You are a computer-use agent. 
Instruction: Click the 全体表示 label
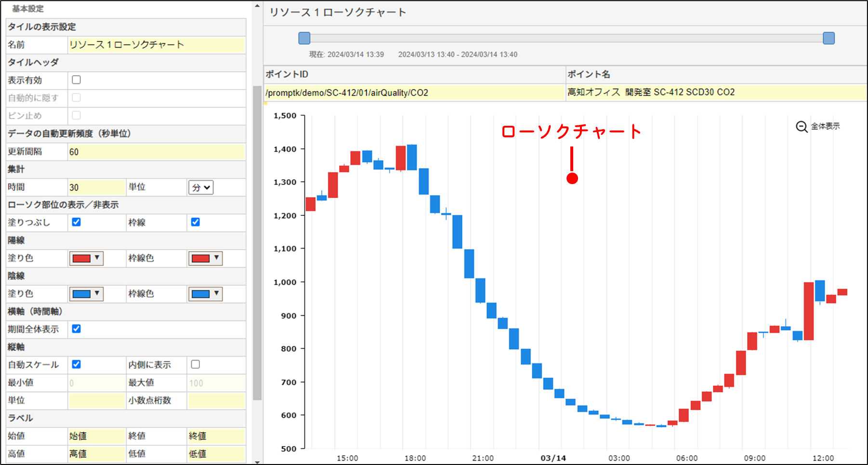click(x=825, y=126)
